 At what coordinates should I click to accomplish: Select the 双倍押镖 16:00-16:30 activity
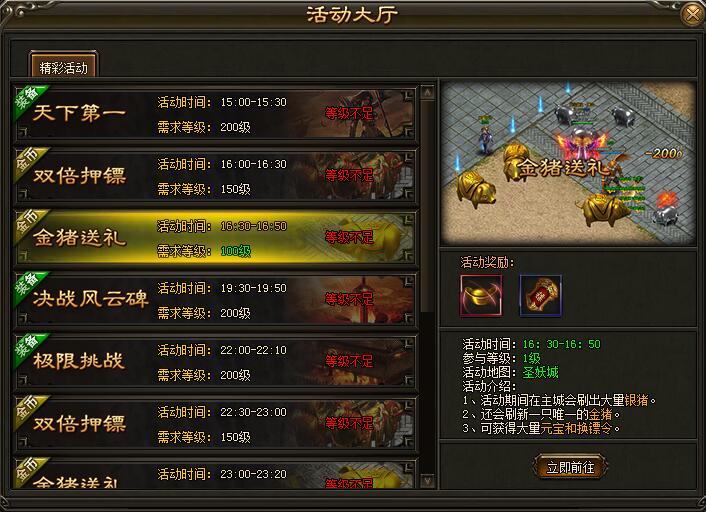215,175
